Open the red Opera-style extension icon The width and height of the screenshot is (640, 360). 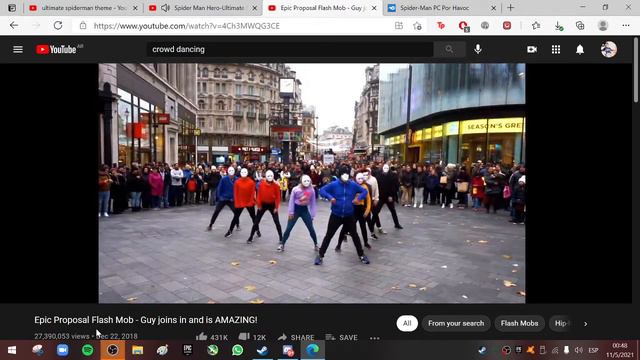(463, 26)
